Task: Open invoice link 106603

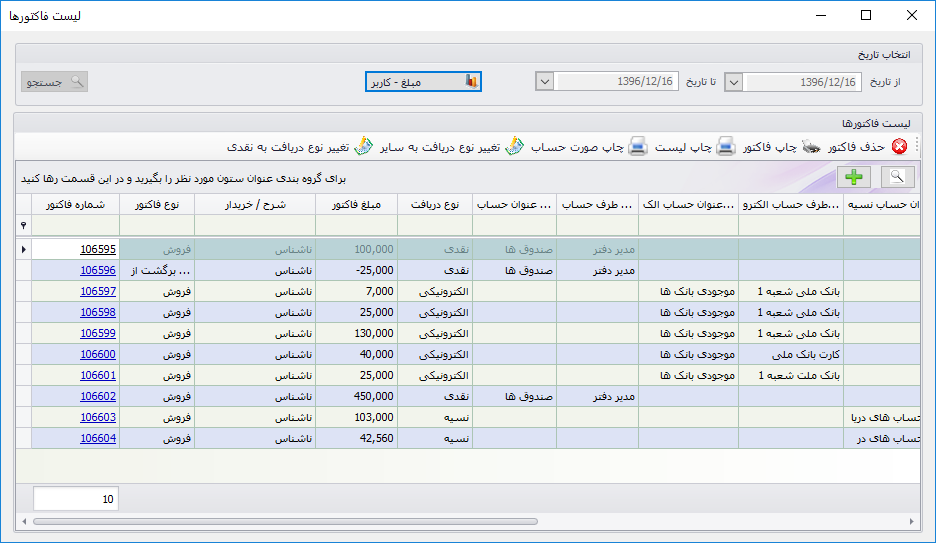Action: click(98, 417)
